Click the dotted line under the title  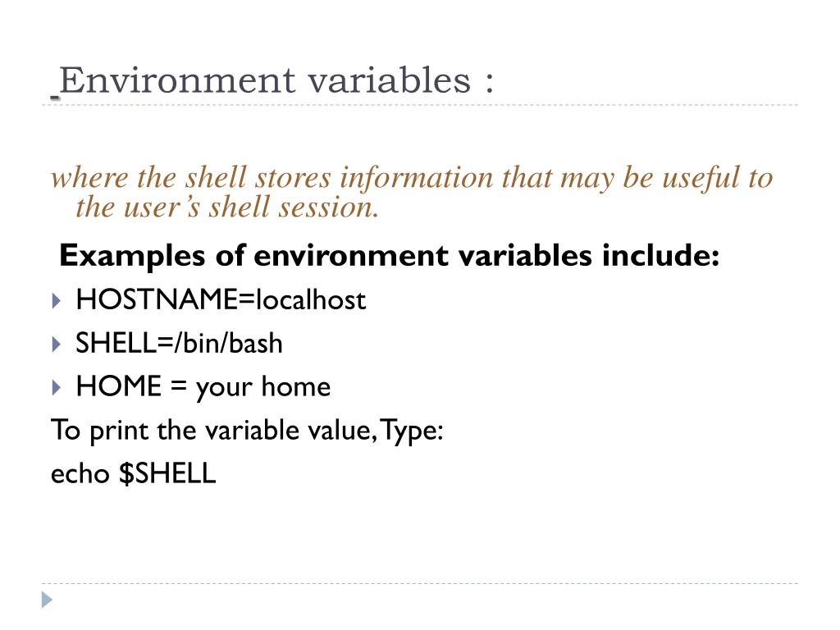(420, 105)
